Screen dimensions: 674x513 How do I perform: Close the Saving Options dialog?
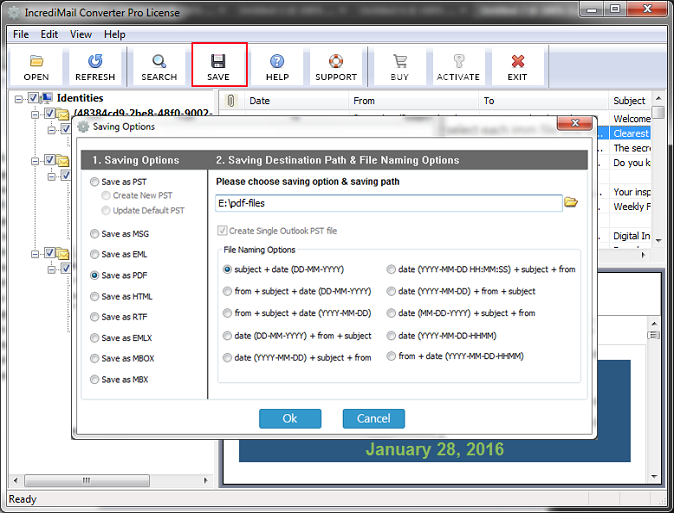[575, 123]
